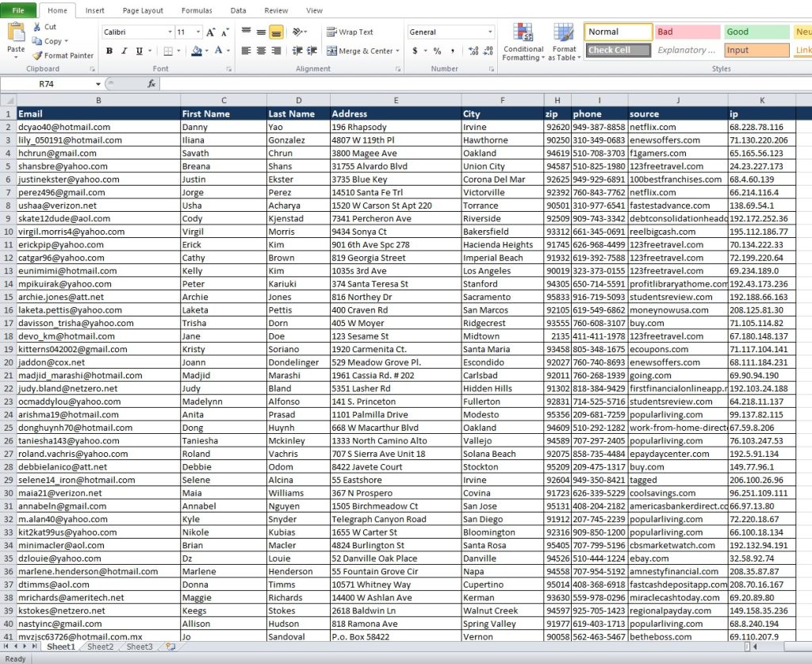Open the File tab
This screenshot has height=664, width=812.
tap(18, 10)
